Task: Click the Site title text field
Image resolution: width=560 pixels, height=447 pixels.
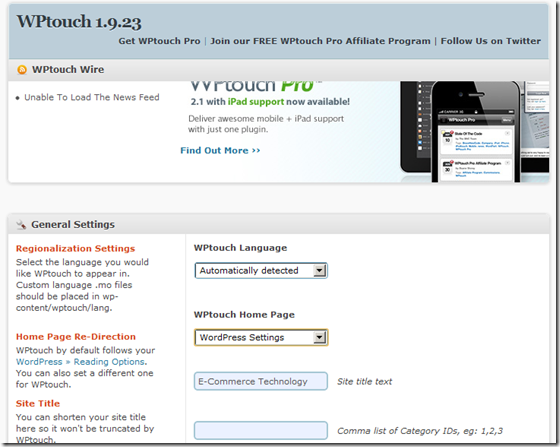Action: (x=261, y=381)
